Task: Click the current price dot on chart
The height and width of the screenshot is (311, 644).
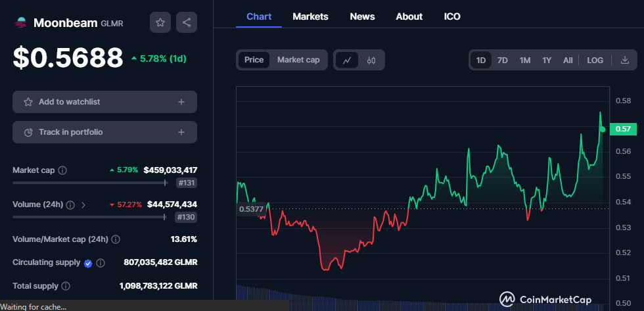Action: click(x=603, y=130)
